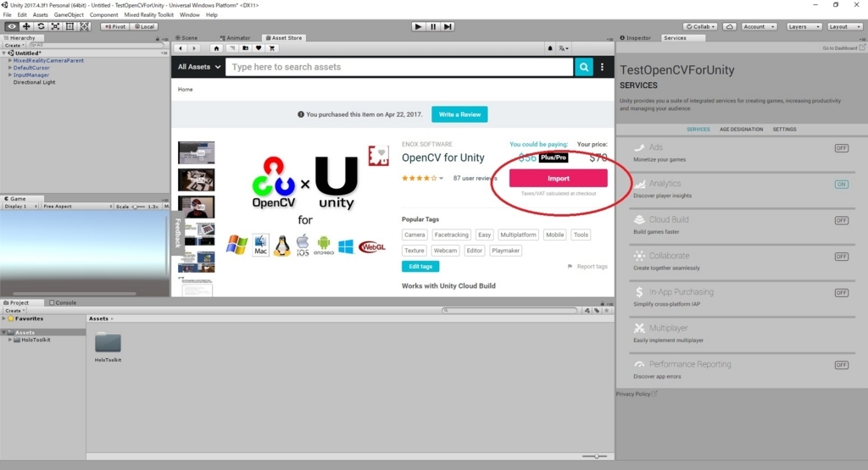This screenshot has width=868, height=470.
Task: Go back in Asset Store browser
Action: click(x=181, y=48)
